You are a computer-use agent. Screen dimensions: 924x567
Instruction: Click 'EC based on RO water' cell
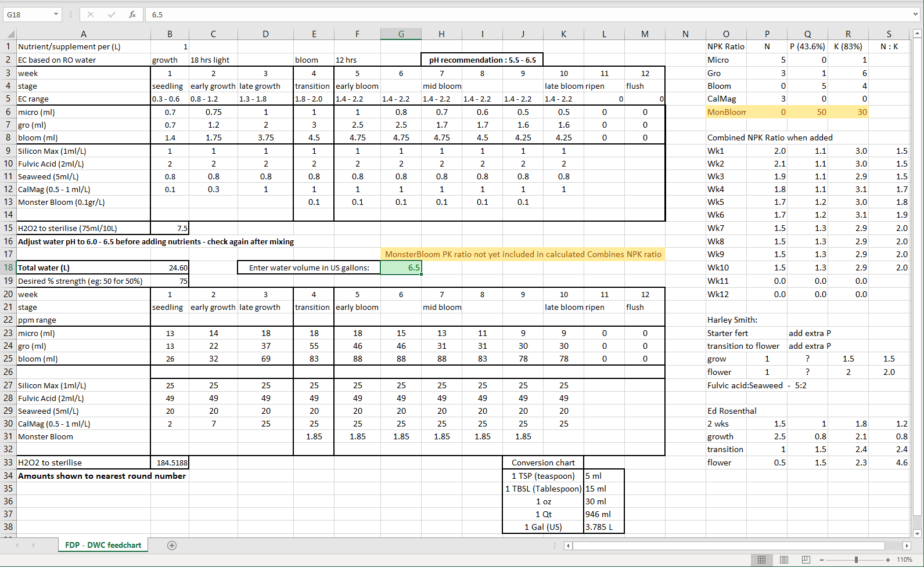pos(84,60)
